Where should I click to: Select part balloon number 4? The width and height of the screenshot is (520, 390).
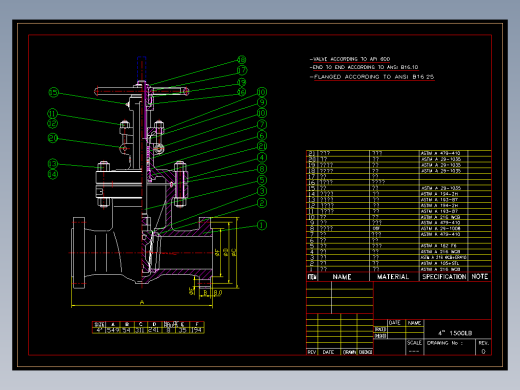(262, 157)
